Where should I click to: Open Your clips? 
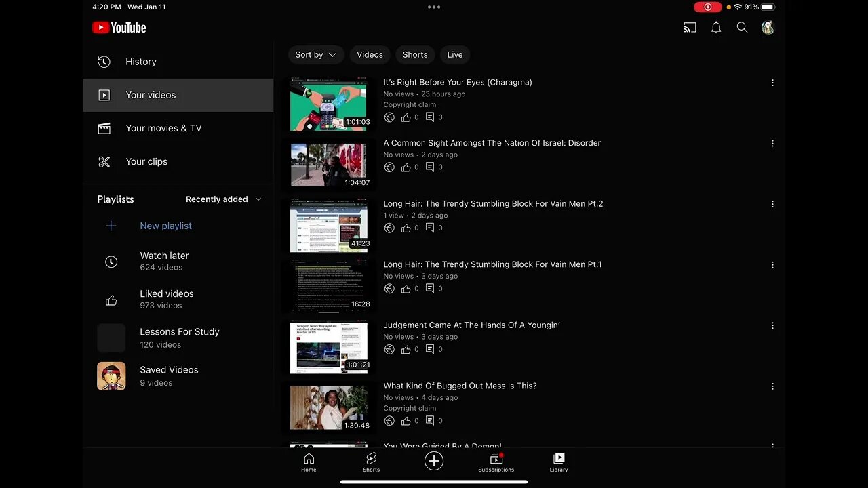(x=178, y=161)
